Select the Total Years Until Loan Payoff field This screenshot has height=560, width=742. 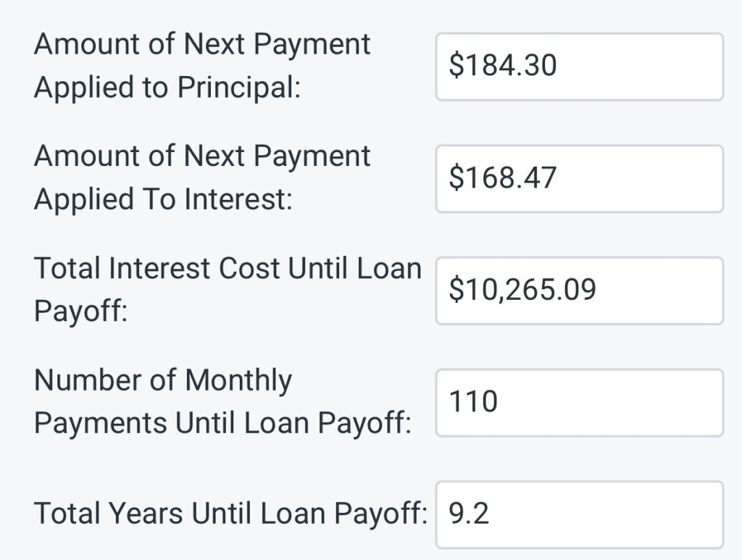[579, 514]
